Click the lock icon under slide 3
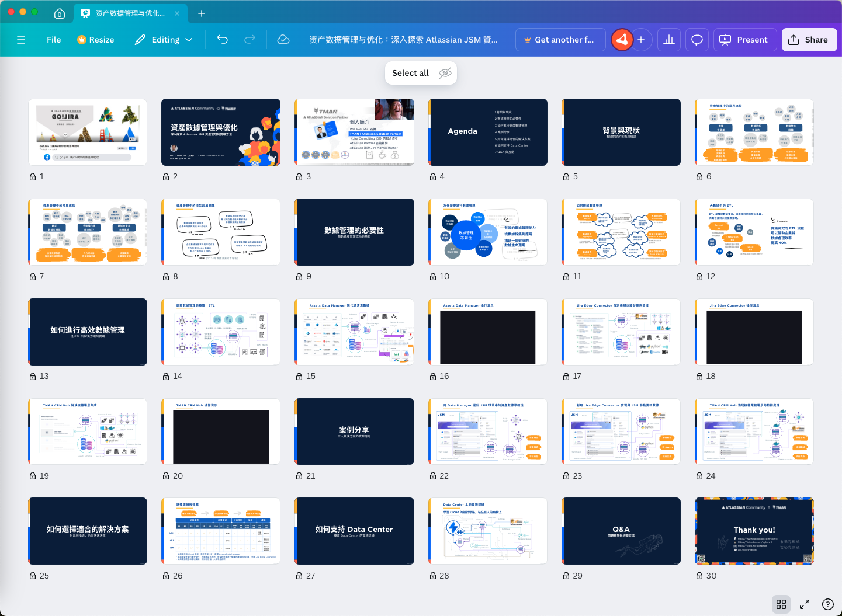Viewport: 842px width, 616px height. coord(299,176)
